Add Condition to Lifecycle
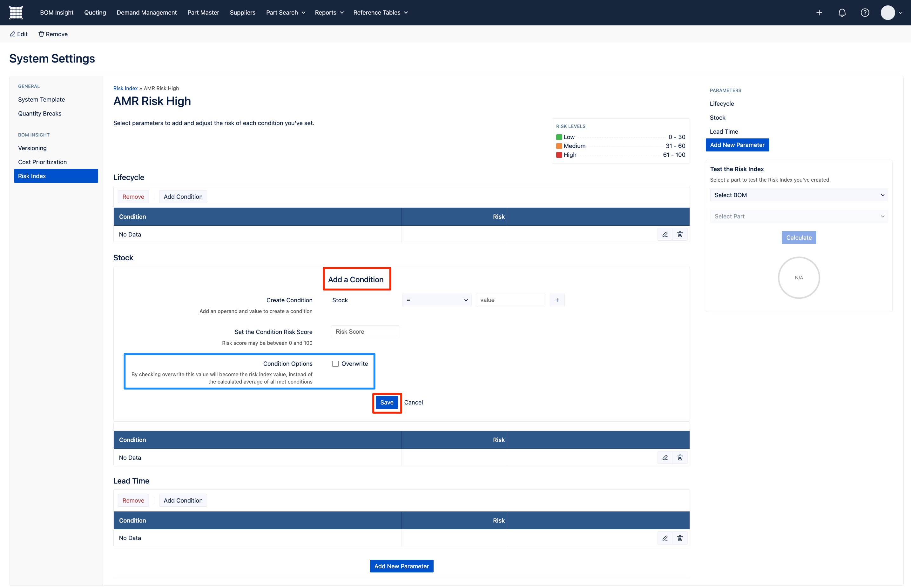911x588 pixels. pos(183,197)
